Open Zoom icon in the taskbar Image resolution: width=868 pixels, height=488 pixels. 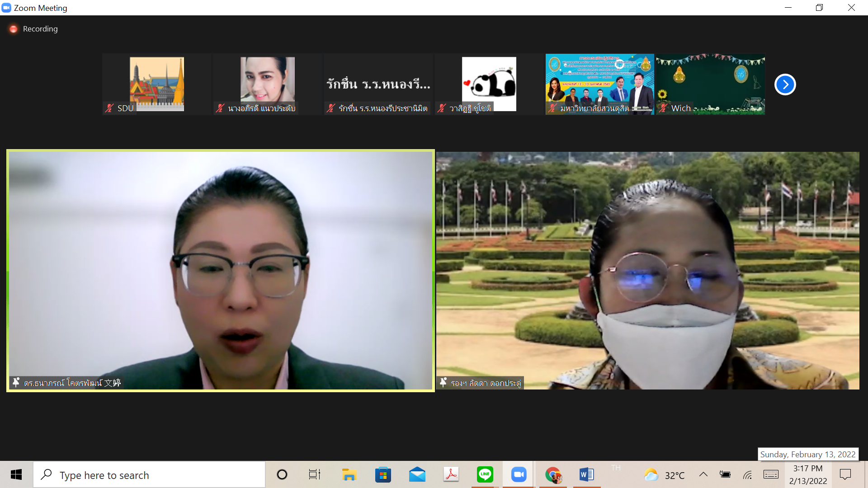point(519,474)
